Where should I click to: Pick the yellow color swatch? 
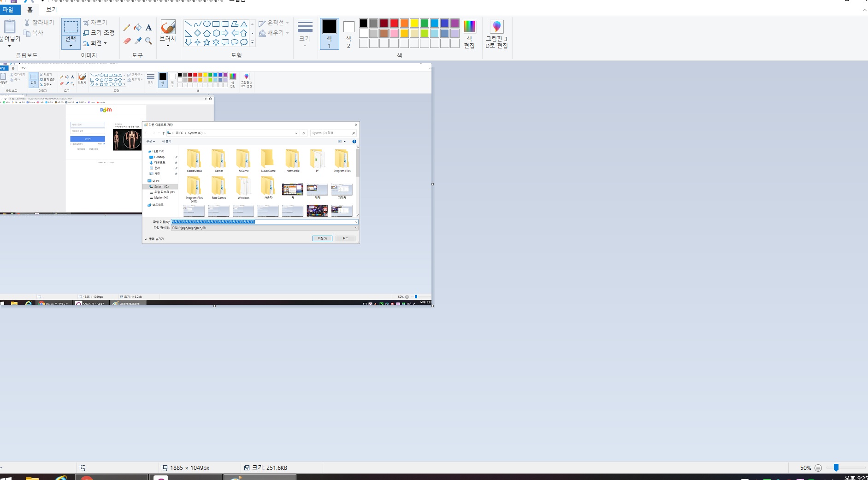click(414, 23)
